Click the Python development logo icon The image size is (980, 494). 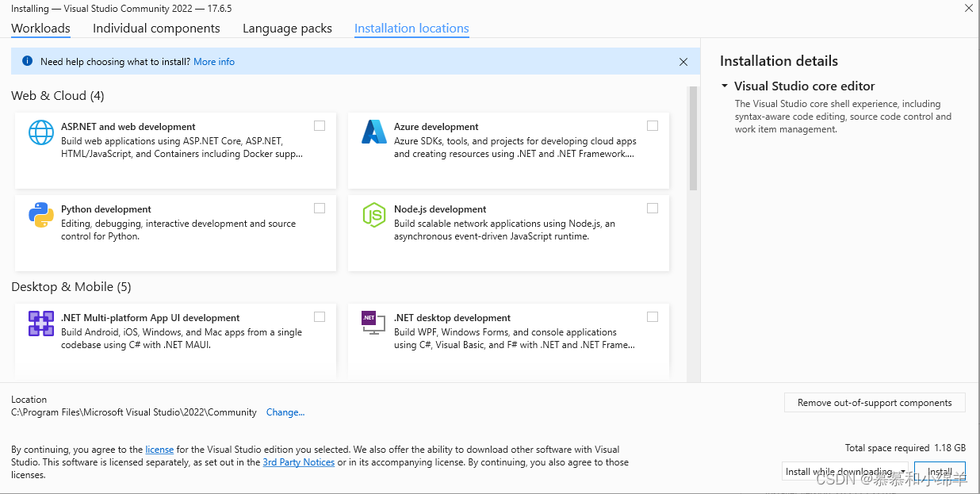(x=41, y=215)
